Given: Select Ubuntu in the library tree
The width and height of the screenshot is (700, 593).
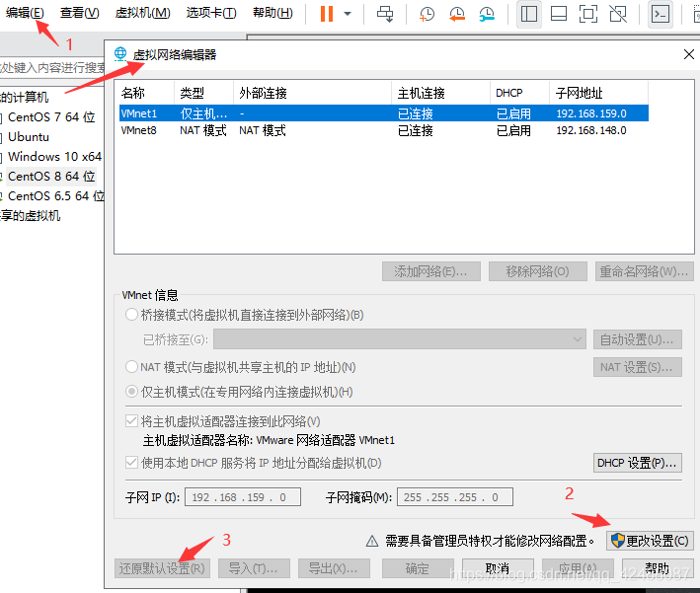Looking at the screenshot, I should tap(29, 136).
